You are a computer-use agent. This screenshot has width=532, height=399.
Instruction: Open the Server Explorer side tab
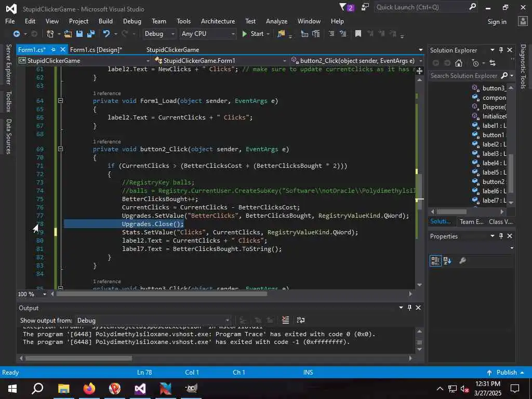8,64
